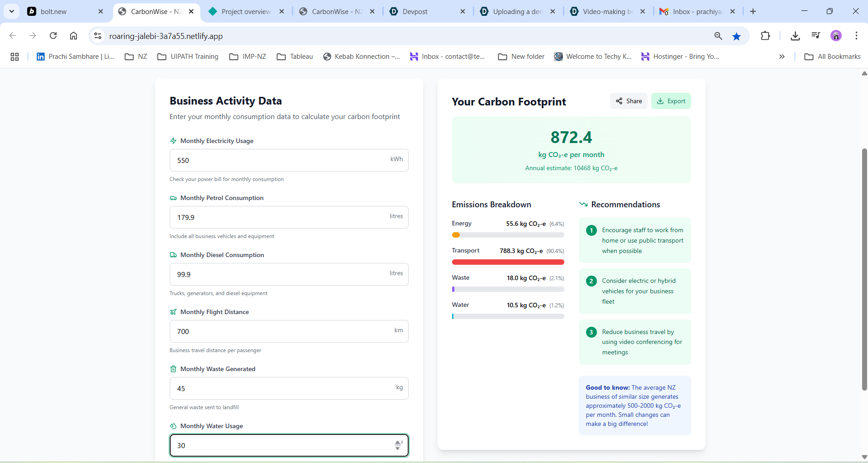
Task: Click the Share button
Action: coord(629,101)
